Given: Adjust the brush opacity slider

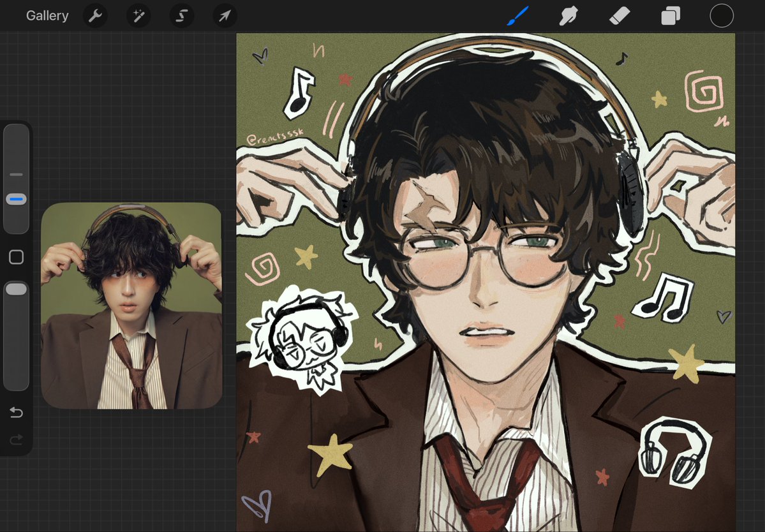Looking at the screenshot, I should pyautogui.click(x=16, y=336).
